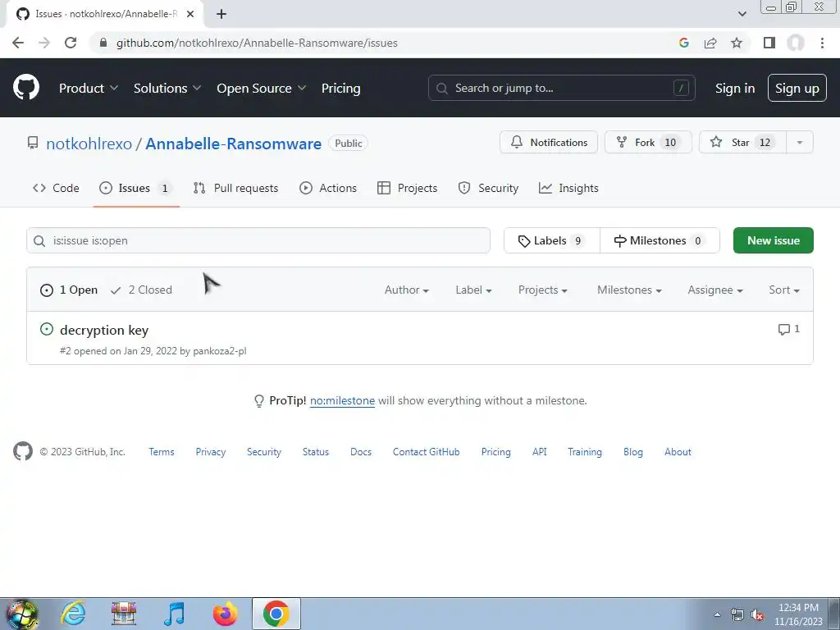This screenshot has width=840, height=630.
Task: Click the Sign up button
Action: click(x=797, y=88)
